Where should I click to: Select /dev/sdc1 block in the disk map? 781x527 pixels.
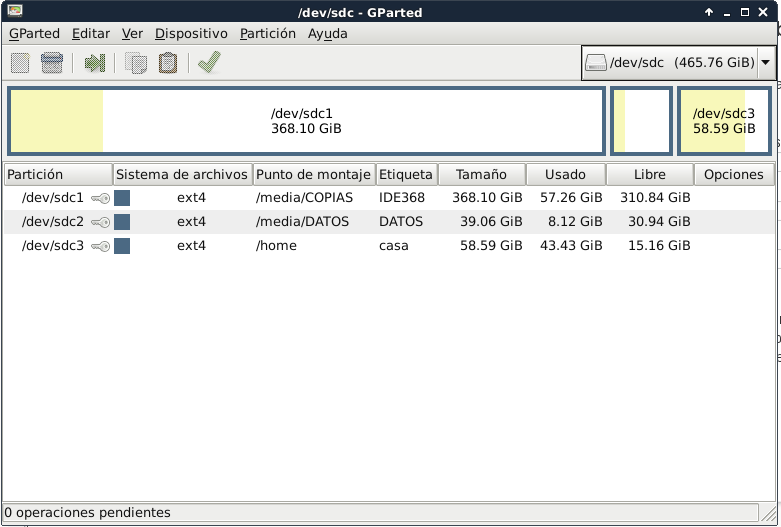(x=306, y=121)
